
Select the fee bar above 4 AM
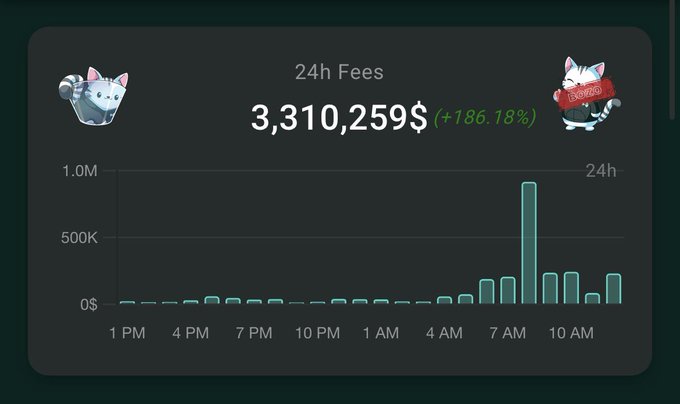445,300
